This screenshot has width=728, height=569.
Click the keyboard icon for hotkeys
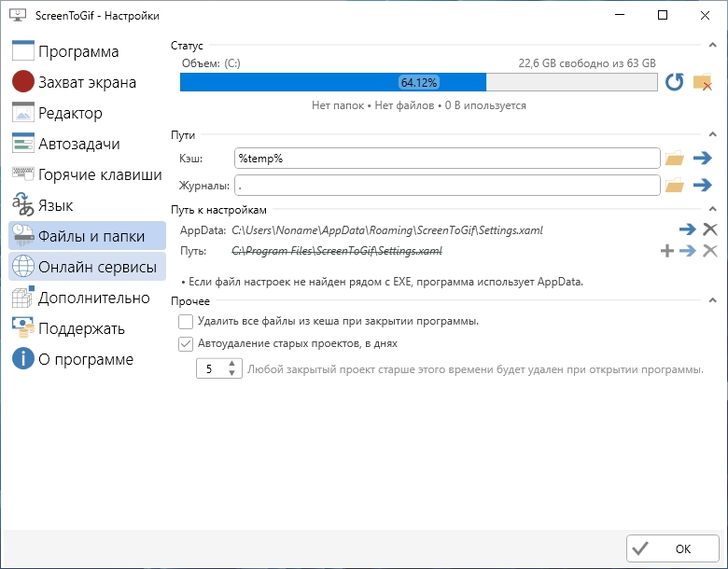[22, 173]
